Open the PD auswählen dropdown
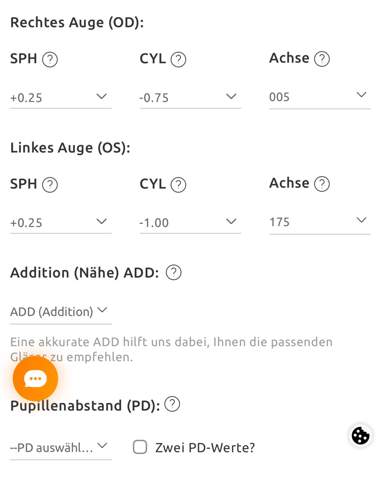The width and height of the screenshot is (381, 480). (x=60, y=448)
